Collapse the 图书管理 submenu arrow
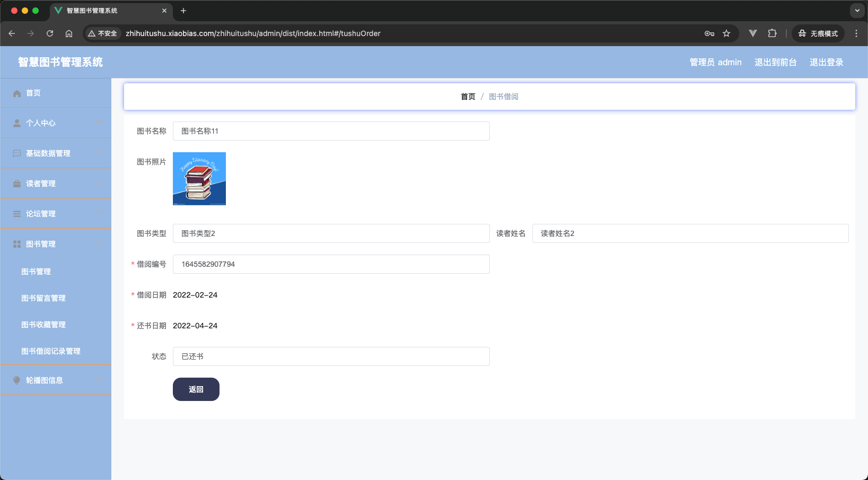This screenshot has height=480, width=868. [x=99, y=243]
